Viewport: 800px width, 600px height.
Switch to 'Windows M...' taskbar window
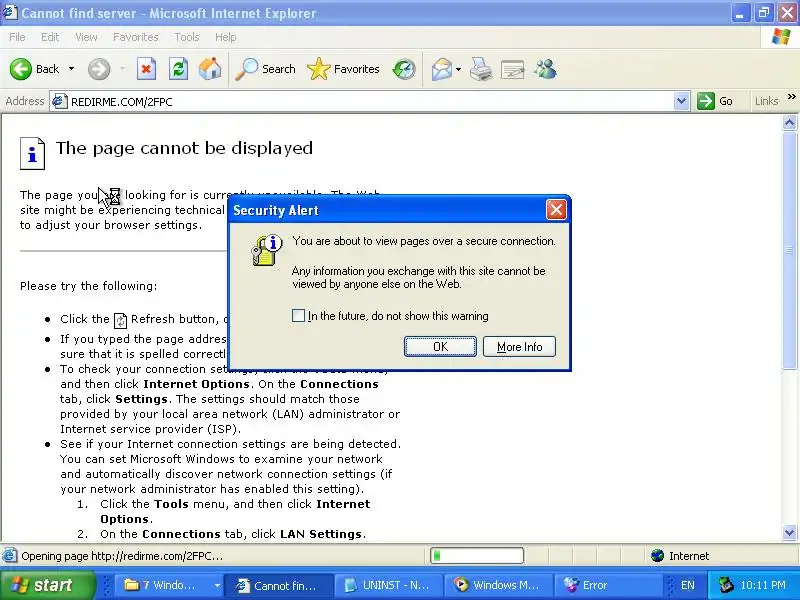[498, 585]
